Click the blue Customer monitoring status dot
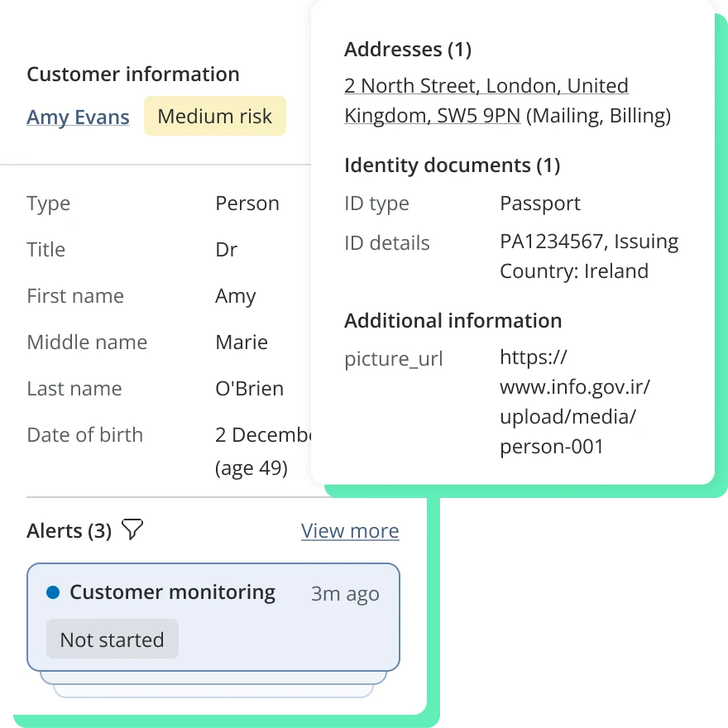This screenshot has height=728, width=728. coord(53,592)
